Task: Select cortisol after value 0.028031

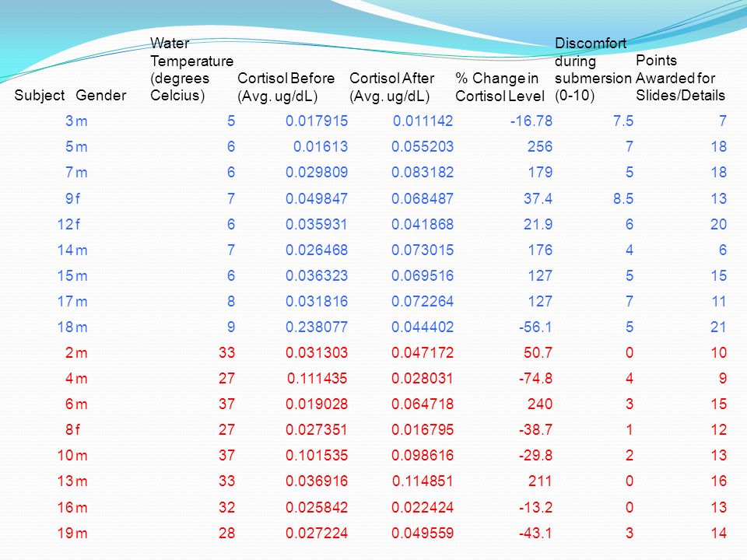Action: pos(423,379)
